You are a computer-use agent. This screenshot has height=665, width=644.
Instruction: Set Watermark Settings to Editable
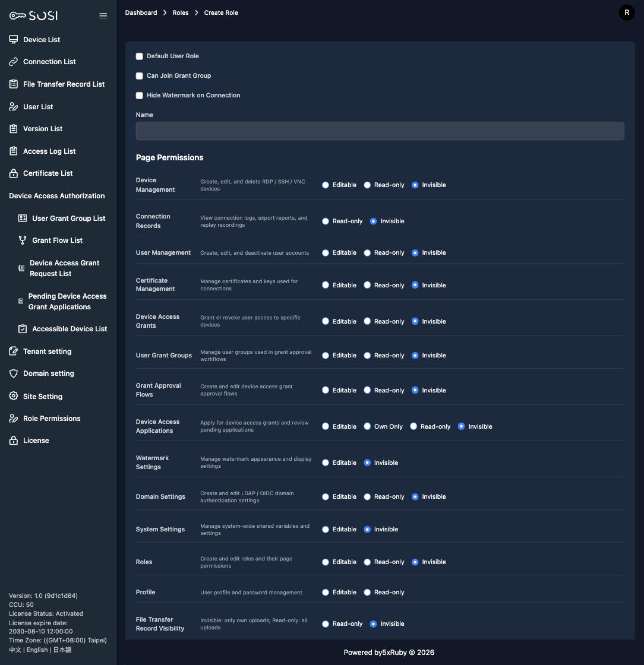326,463
